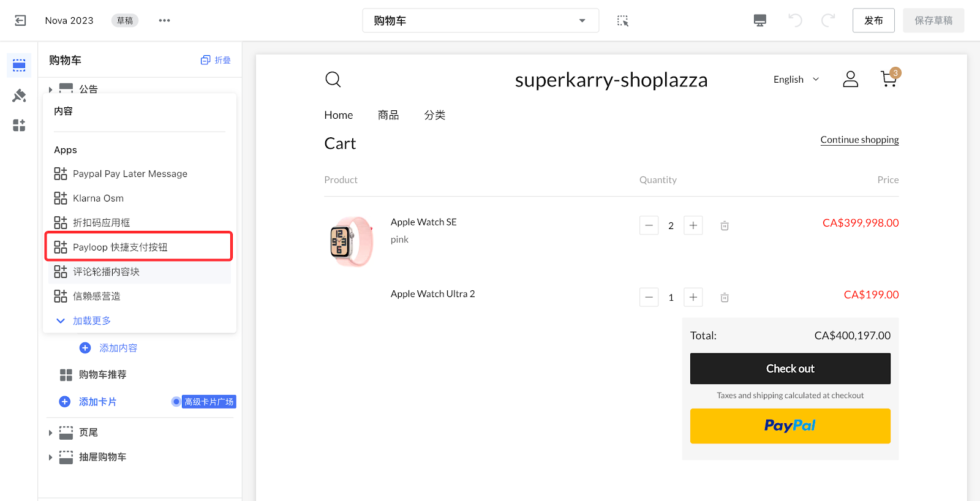The height and width of the screenshot is (501, 980).
Task: Increase Apple Watch SE quantity
Action: [693, 225]
